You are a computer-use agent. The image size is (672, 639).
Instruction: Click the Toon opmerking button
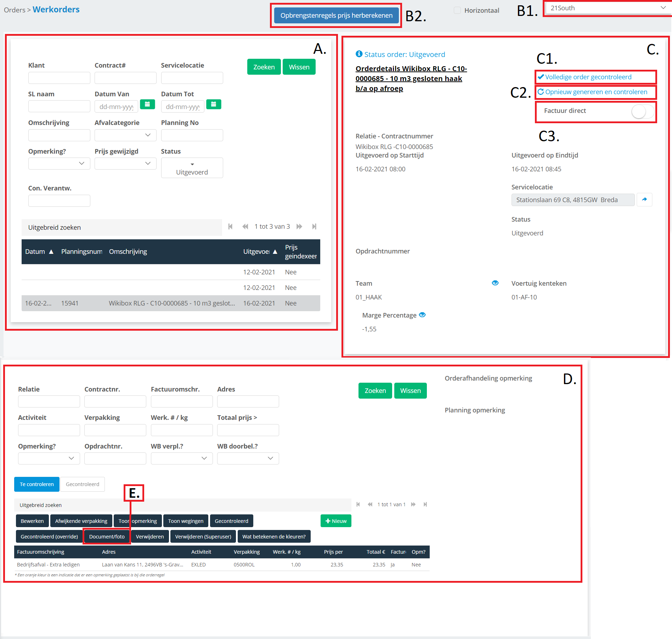[x=138, y=521]
